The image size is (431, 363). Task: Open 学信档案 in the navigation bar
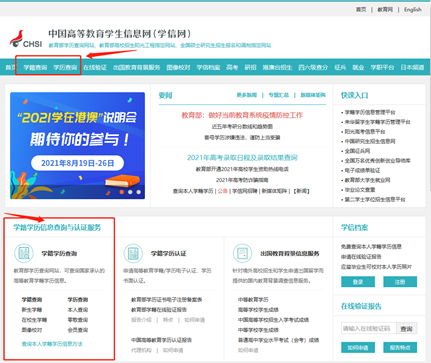208,67
